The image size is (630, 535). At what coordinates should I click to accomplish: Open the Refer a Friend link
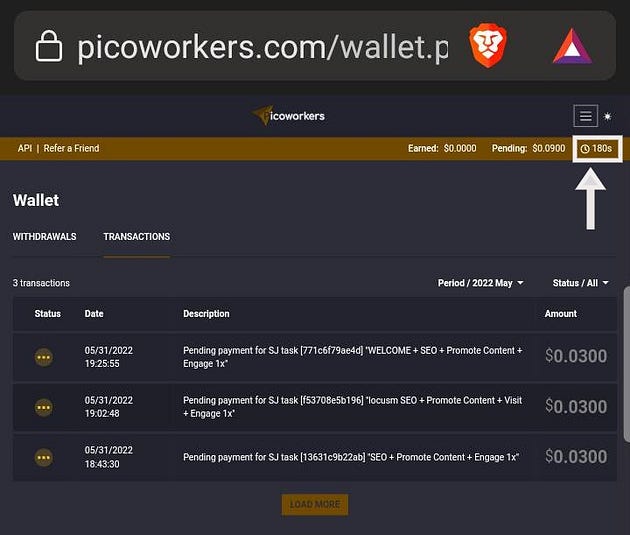pos(71,148)
